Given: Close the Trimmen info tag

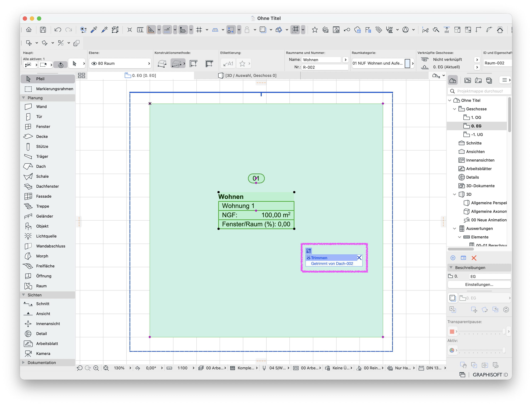Looking at the screenshot, I should point(359,258).
